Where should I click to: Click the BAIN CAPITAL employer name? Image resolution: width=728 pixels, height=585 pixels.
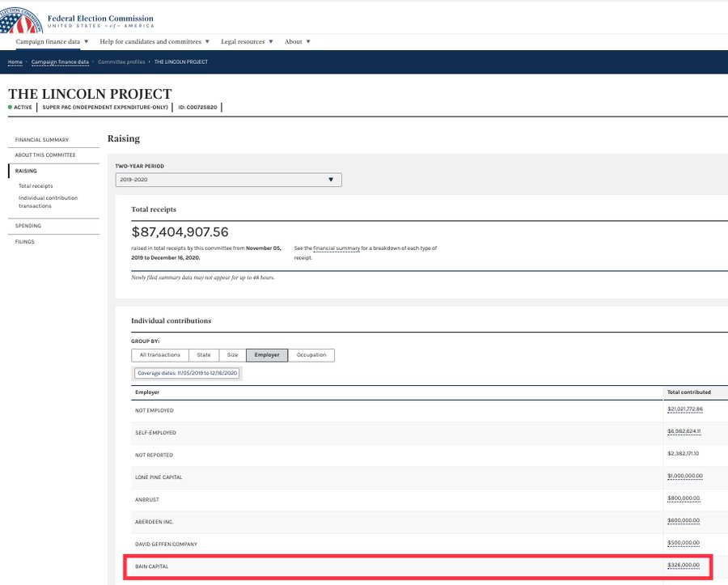[151, 566]
